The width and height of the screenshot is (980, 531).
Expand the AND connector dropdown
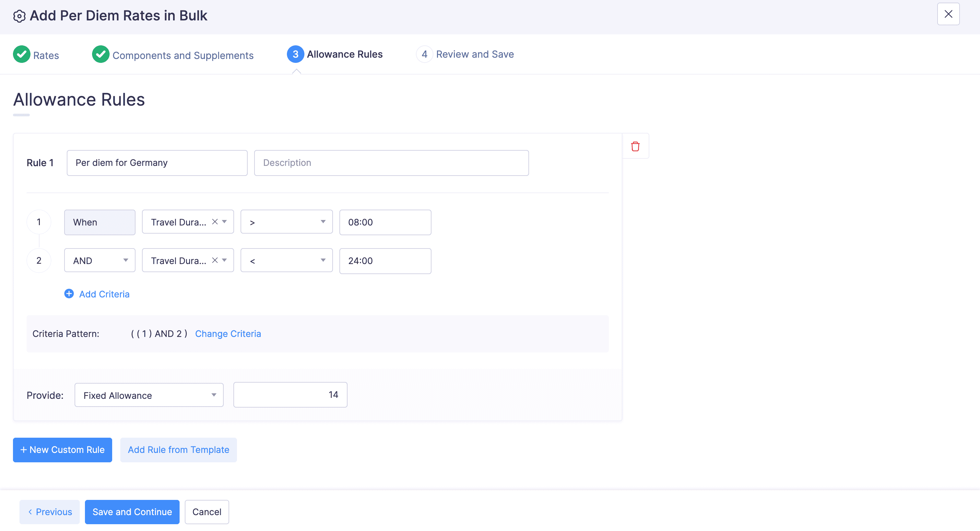point(100,260)
